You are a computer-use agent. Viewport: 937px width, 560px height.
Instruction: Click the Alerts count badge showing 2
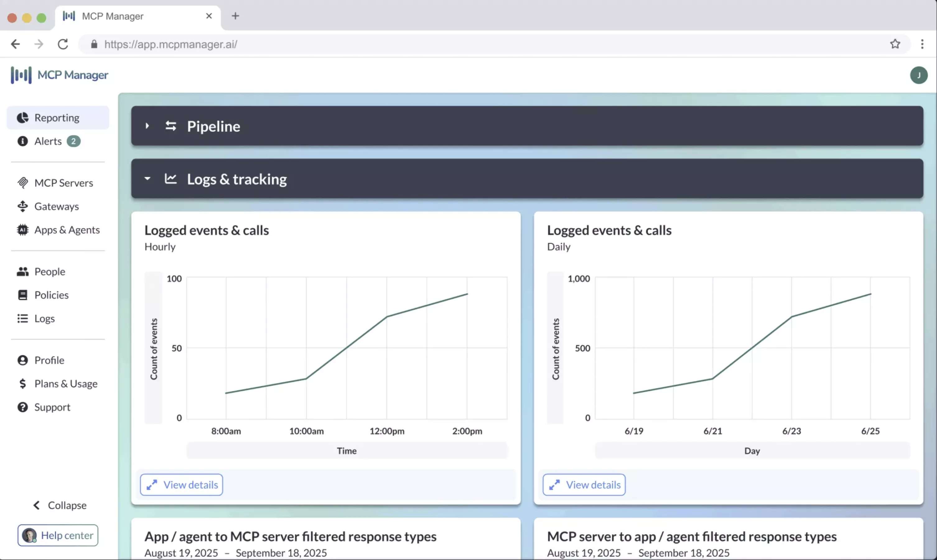tap(74, 141)
